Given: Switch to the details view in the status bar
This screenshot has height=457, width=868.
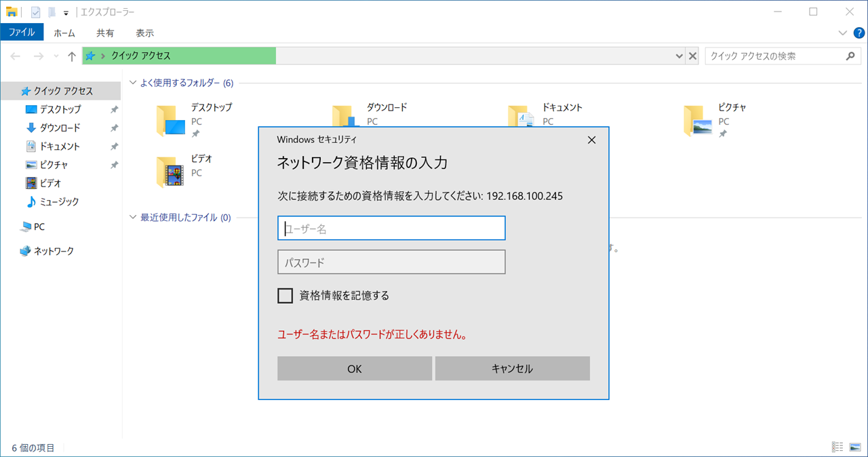Looking at the screenshot, I should coord(837,447).
